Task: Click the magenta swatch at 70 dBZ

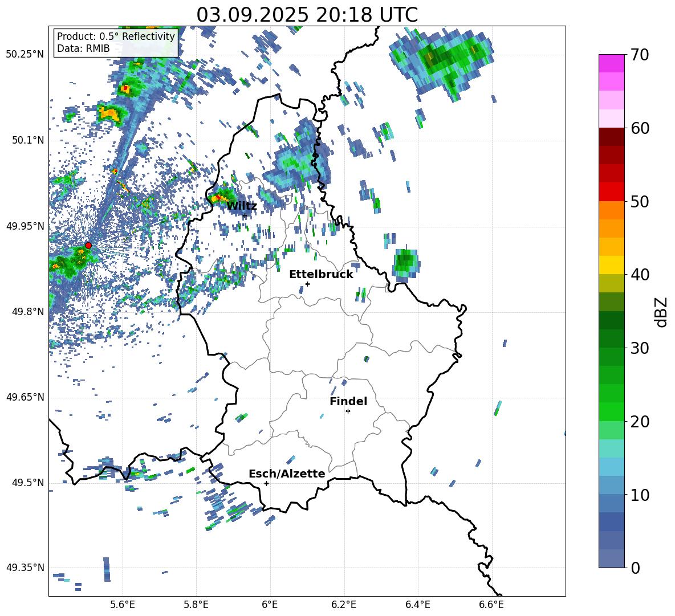Action: click(611, 63)
